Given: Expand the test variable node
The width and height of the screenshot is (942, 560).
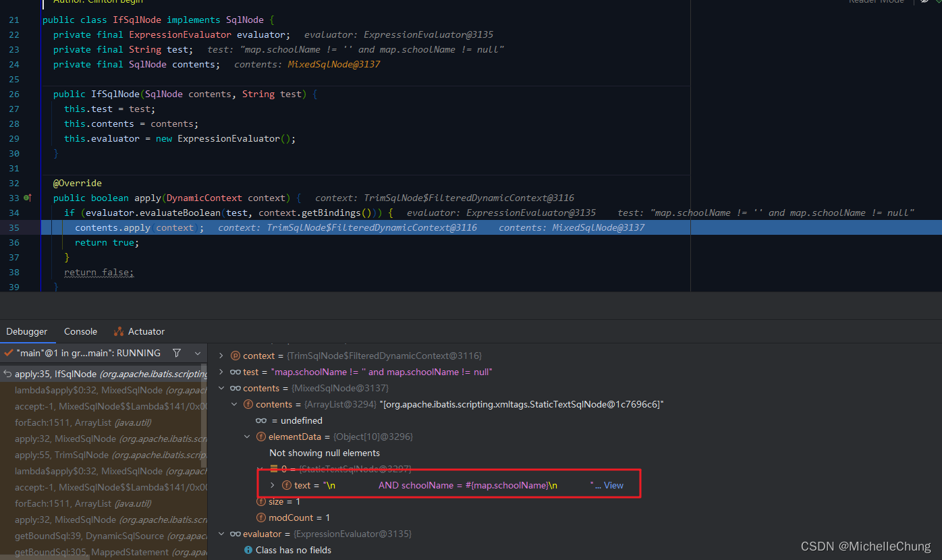Looking at the screenshot, I should pyautogui.click(x=221, y=372).
